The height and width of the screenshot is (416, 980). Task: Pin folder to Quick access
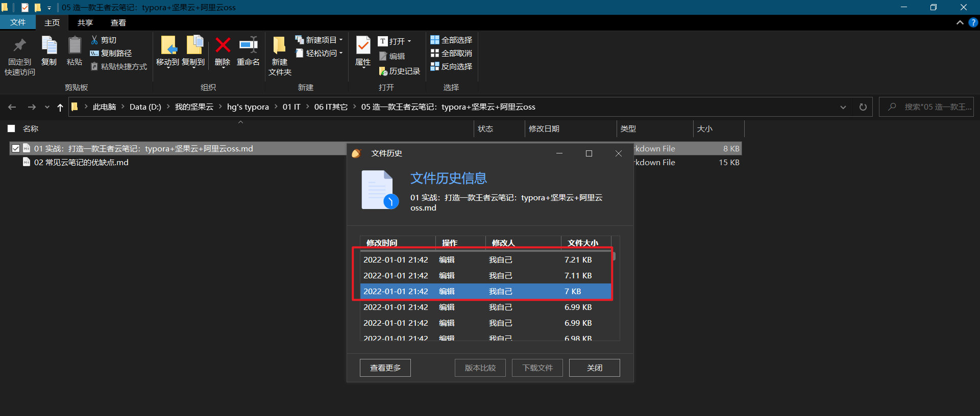click(x=19, y=56)
